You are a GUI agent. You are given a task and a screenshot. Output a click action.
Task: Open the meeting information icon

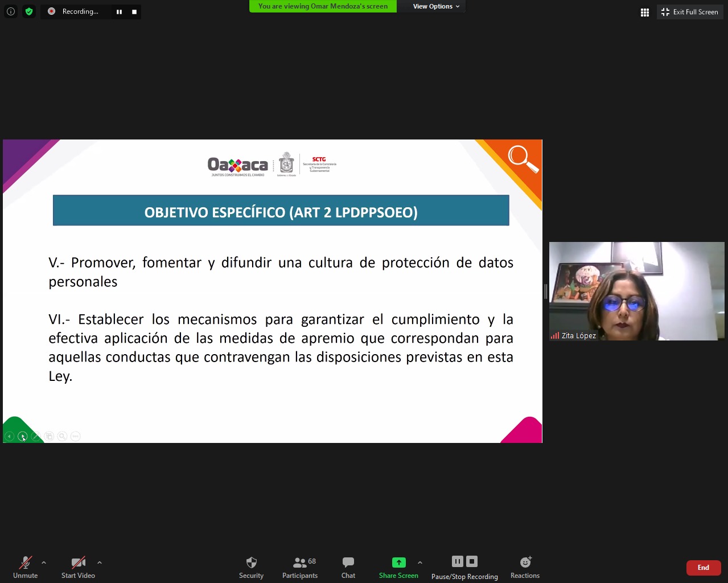coord(11,11)
